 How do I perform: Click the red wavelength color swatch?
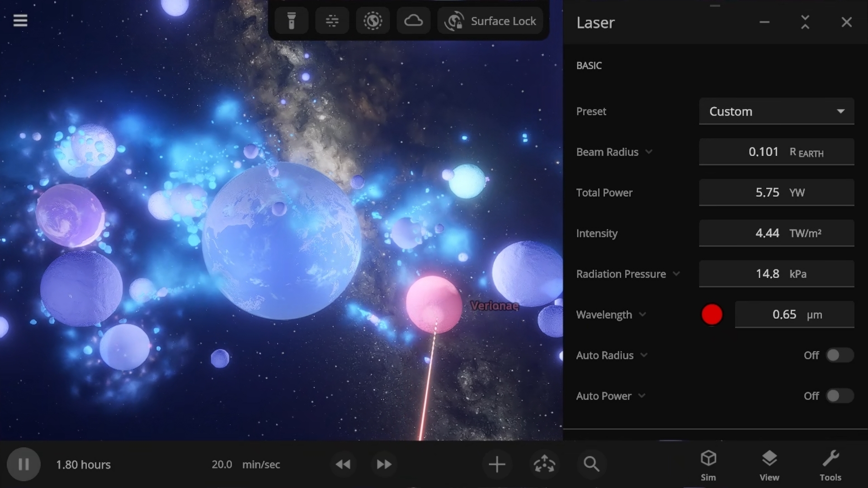712,314
